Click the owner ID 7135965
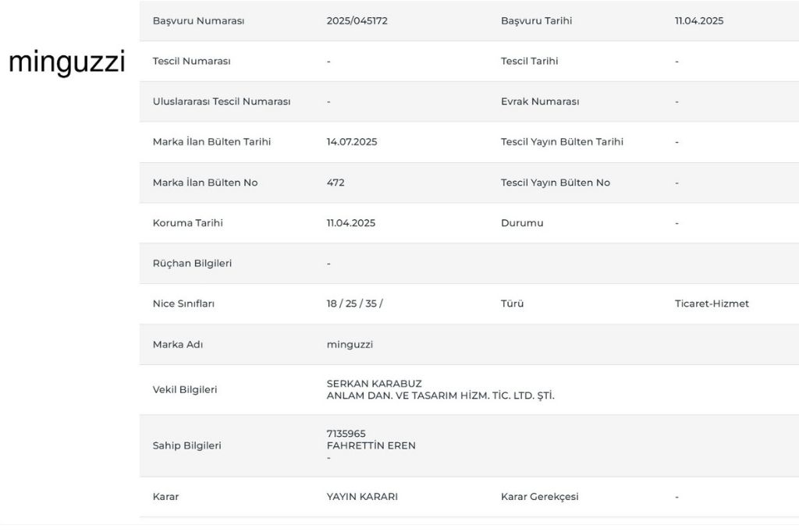Image resolution: width=799 pixels, height=532 pixels. (x=346, y=434)
